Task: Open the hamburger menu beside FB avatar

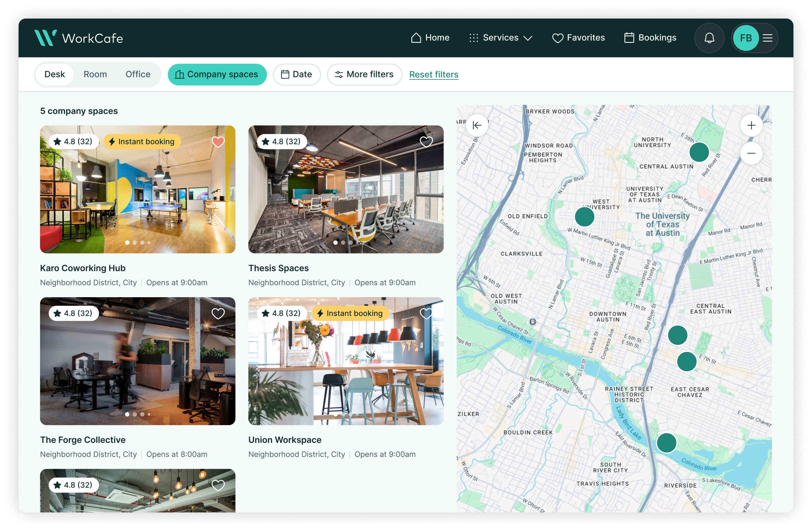Action: (x=767, y=38)
